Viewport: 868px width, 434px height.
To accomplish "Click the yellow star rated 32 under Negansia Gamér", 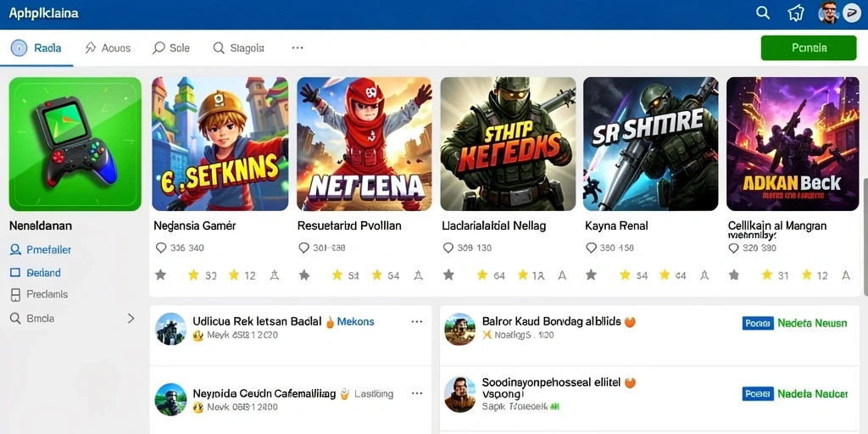I will (x=193, y=275).
